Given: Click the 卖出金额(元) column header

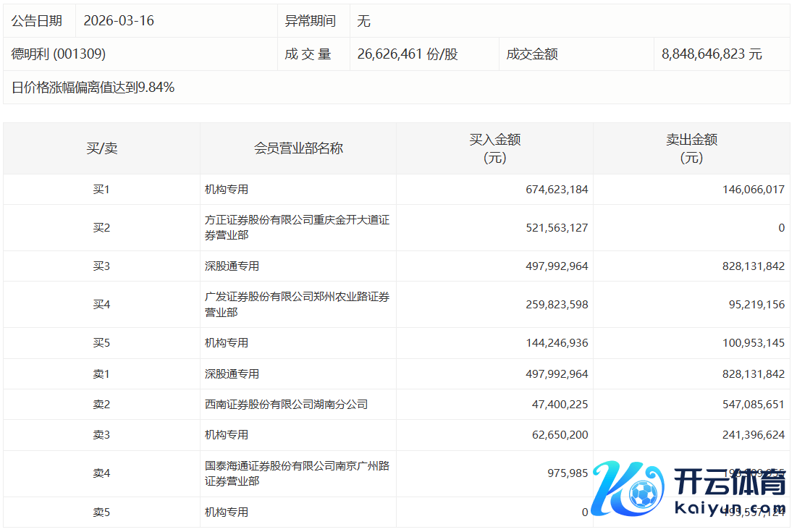Looking at the screenshot, I should tap(691, 148).
